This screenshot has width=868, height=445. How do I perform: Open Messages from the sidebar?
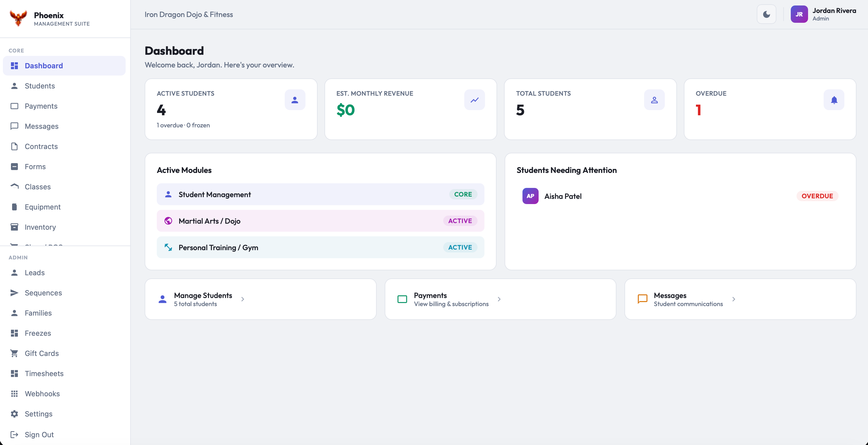[x=42, y=126]
